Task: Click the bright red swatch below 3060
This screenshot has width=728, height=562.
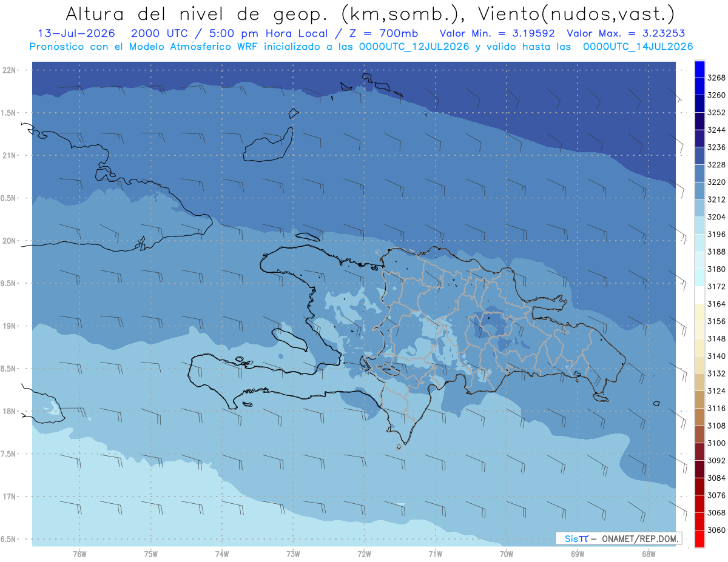Action: (699, 538)
